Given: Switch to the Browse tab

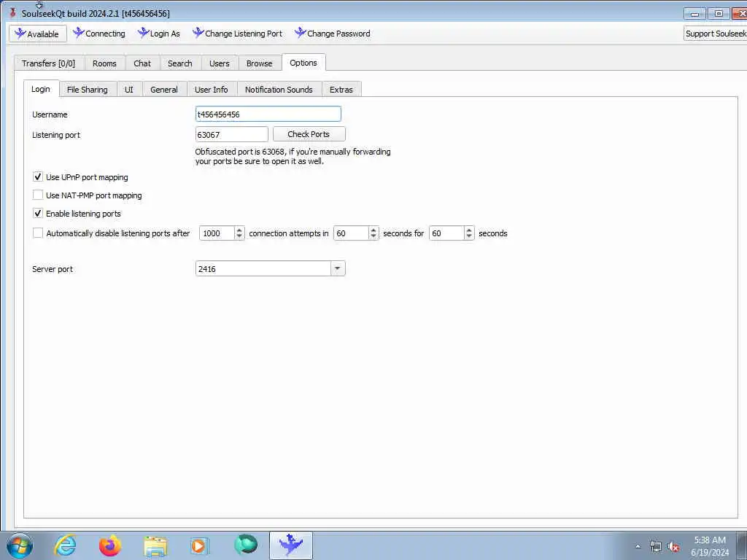Looking at the screenshot, I should [x=259, y=63].
